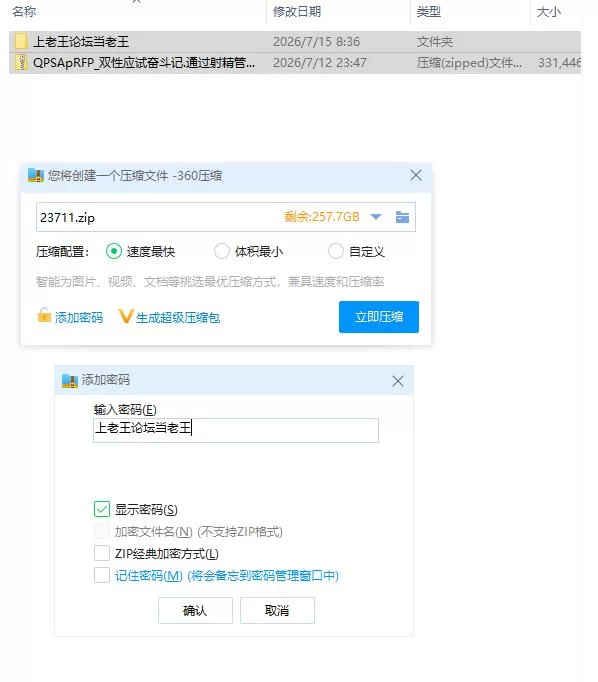Click the date 2026/7/15 8:36
Screen dimensions: 598x682
tap(316, 42)
